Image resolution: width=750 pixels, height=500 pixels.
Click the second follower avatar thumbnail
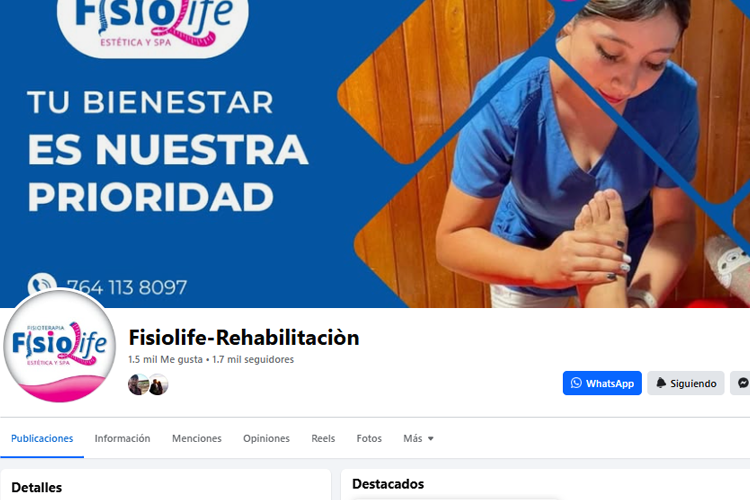(x=158, y=384)
